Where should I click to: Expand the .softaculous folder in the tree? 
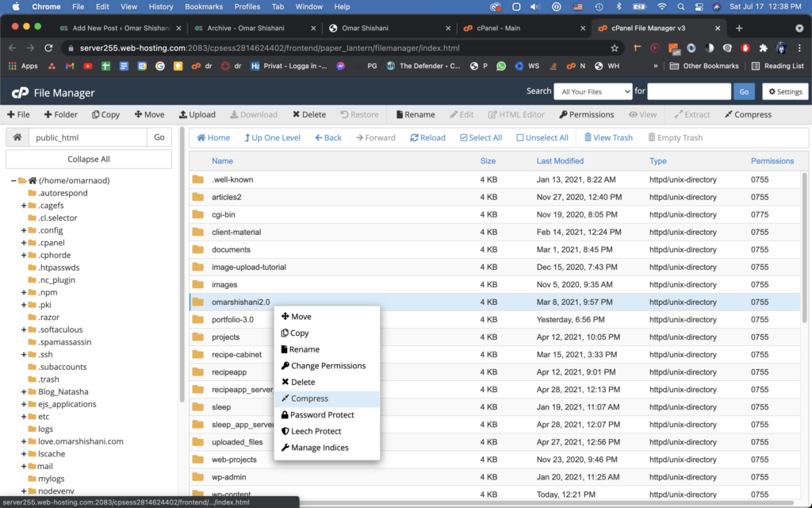pos(22,329)
